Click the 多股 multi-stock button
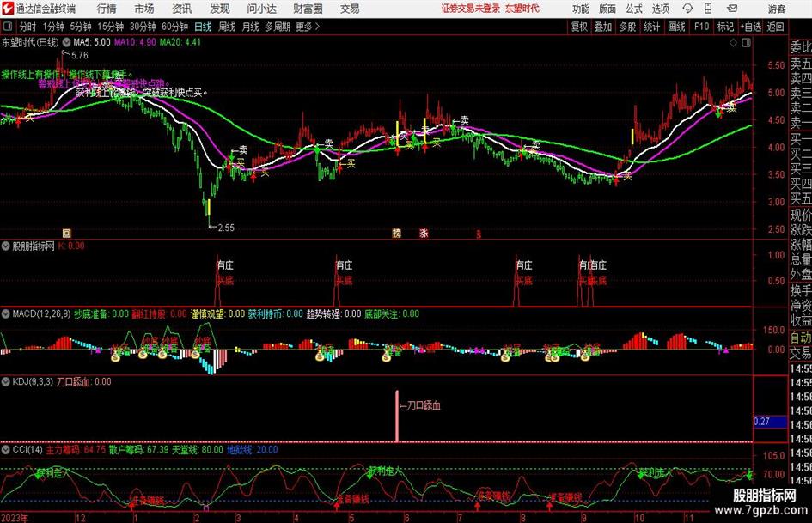 pyautogui.click(x=627, y=27)
